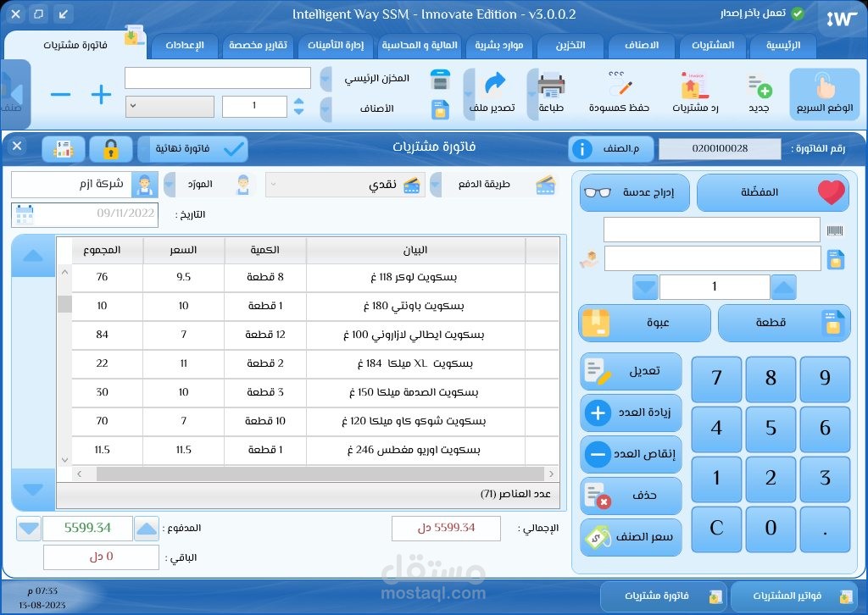Viewport: 868px width, 615px height.
Task: Open payment method dropdown نقدي
Action: (346, 186)
